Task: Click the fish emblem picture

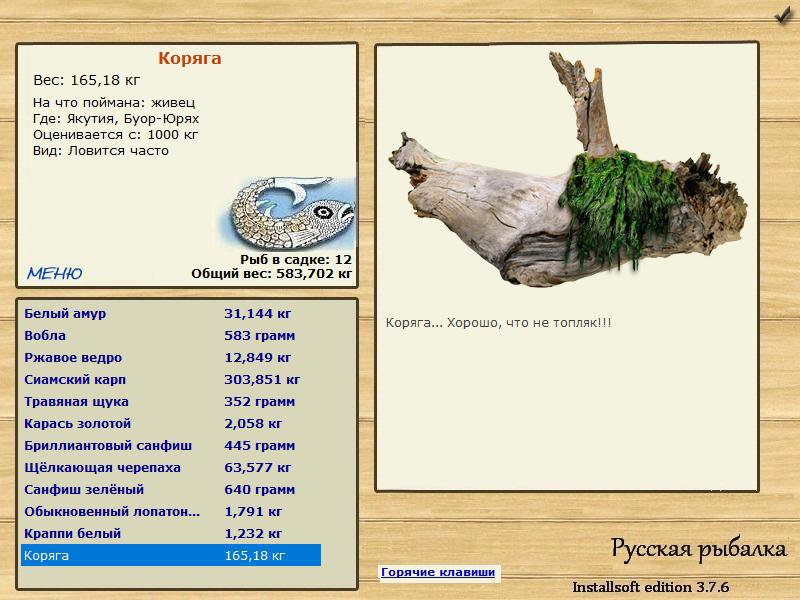Action: tap(287, 213)
